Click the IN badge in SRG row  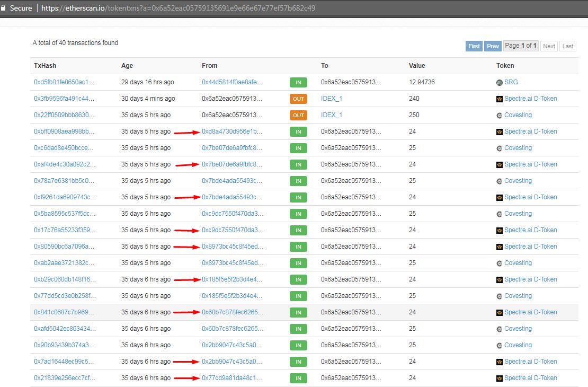(x=298, y=82)
